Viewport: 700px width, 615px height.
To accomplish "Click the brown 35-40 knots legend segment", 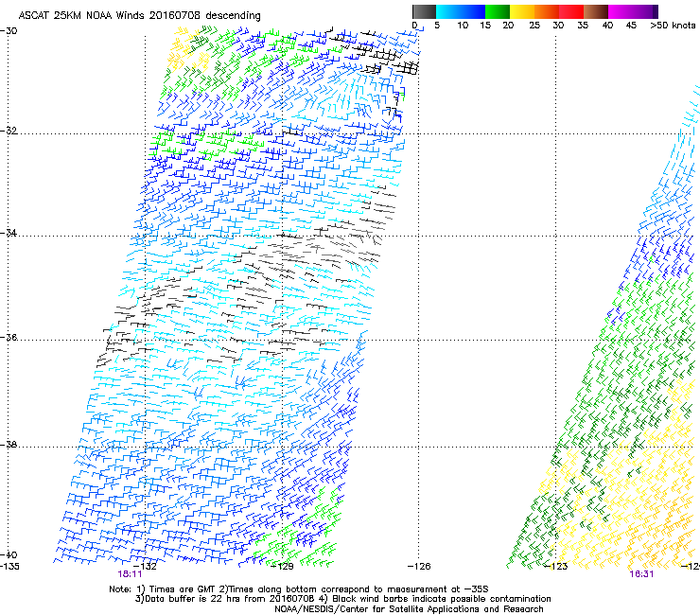I will point(596,11).
